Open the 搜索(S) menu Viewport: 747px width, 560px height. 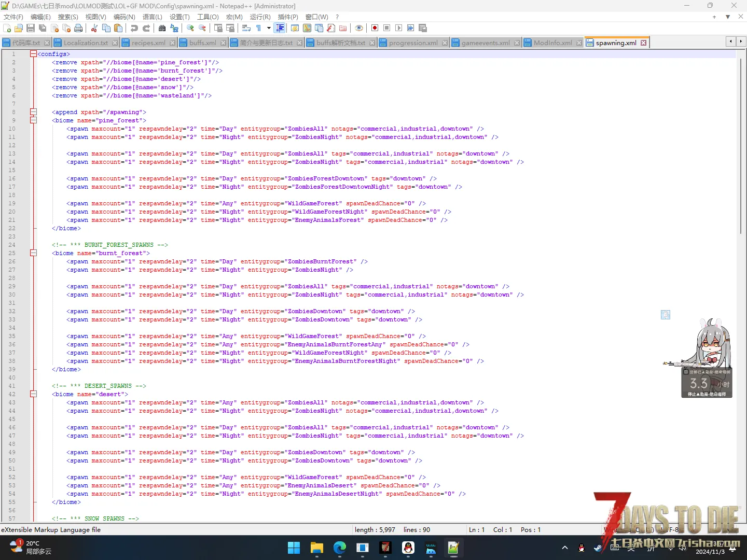tap(68, 17)
